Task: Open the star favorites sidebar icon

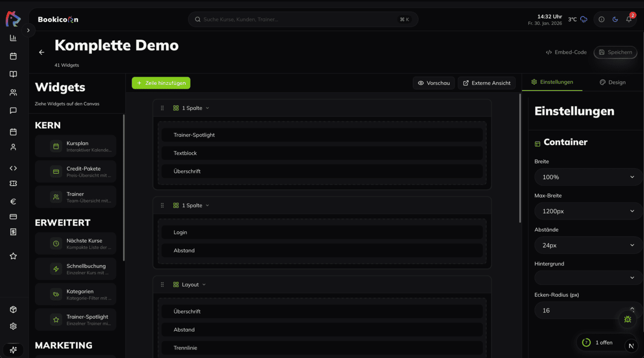Action: 13,256
